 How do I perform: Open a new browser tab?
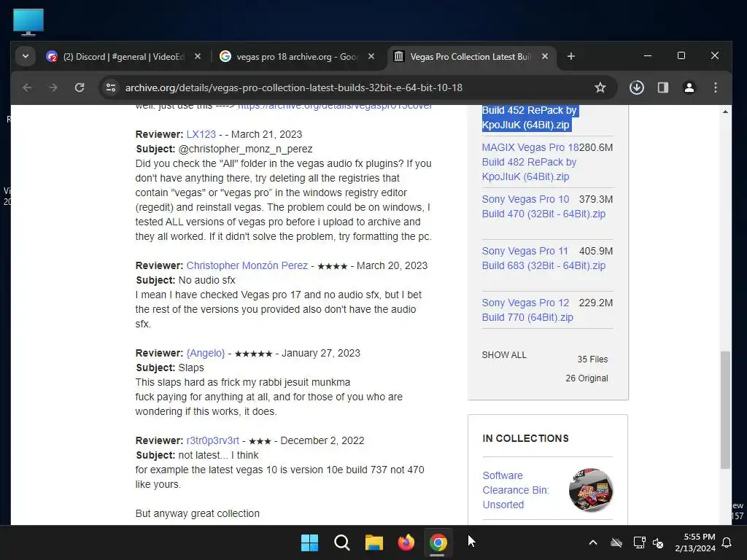click(571, 57)
